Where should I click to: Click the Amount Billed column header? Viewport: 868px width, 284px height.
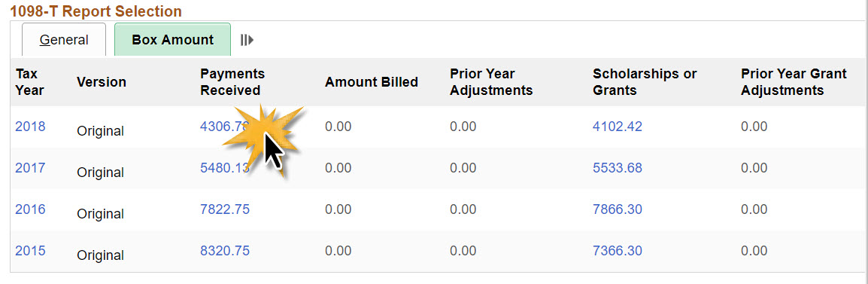click(x=372, y=82)
